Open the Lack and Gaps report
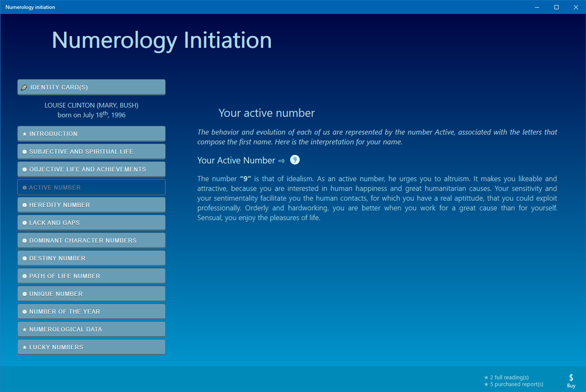Image resolution: width=586 pixels, height=392 pixels. [x=91, y=222]
